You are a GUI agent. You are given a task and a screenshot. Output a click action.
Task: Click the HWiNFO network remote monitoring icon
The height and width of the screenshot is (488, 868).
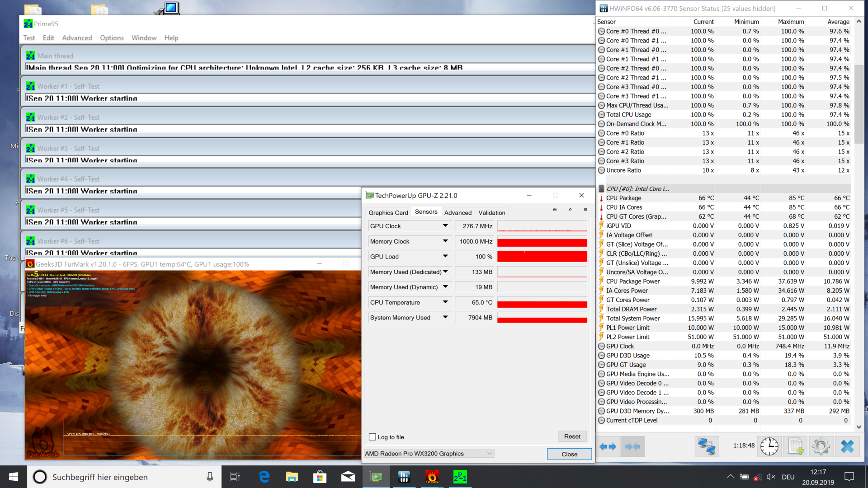coord(706,446)
